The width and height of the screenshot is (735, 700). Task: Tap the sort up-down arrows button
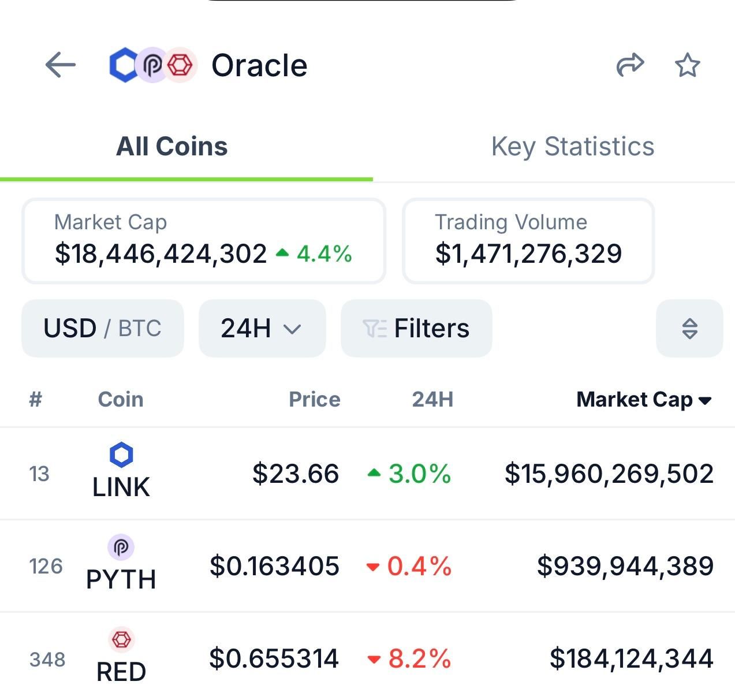click(x=689, y=329)
